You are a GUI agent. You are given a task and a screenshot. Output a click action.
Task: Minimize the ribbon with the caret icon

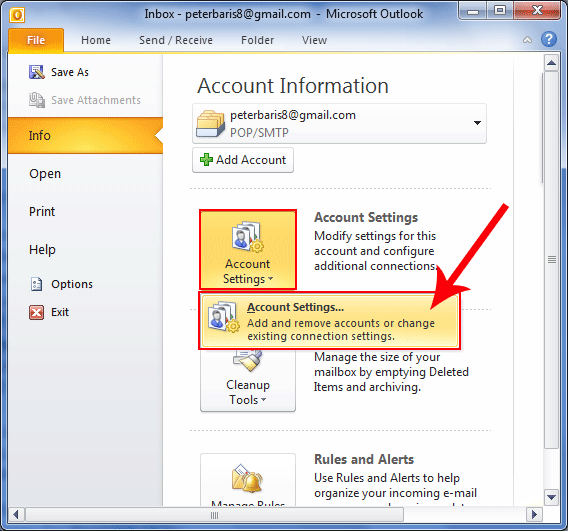[527, 40]
